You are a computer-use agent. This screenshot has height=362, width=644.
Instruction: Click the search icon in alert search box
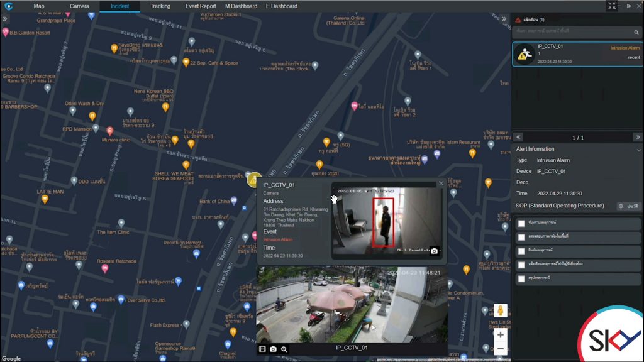636,31
